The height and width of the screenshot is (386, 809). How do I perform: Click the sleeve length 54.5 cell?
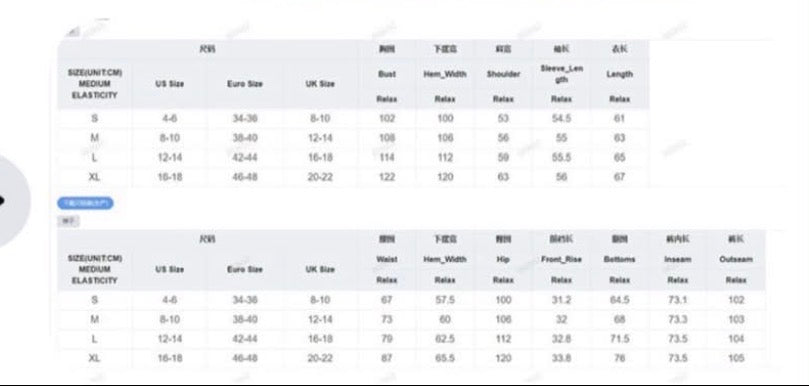[x=561, y=118]
